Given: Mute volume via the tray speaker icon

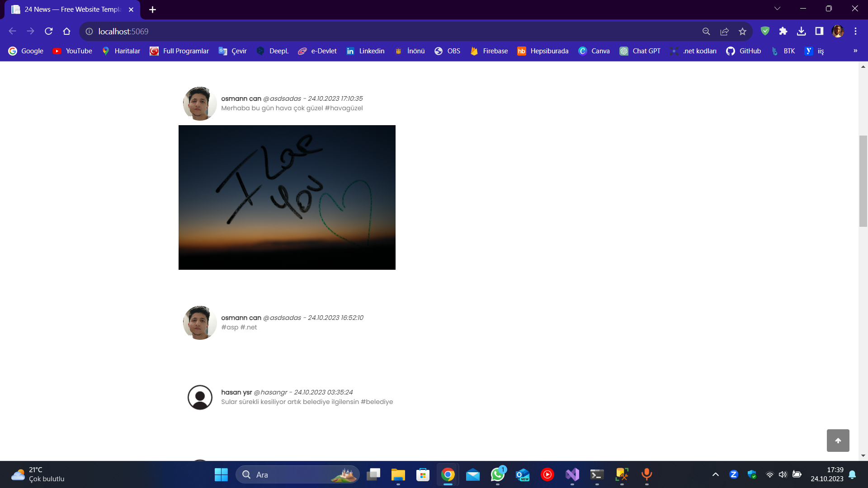Looking at the screenshot, I should tap(783, 474).
